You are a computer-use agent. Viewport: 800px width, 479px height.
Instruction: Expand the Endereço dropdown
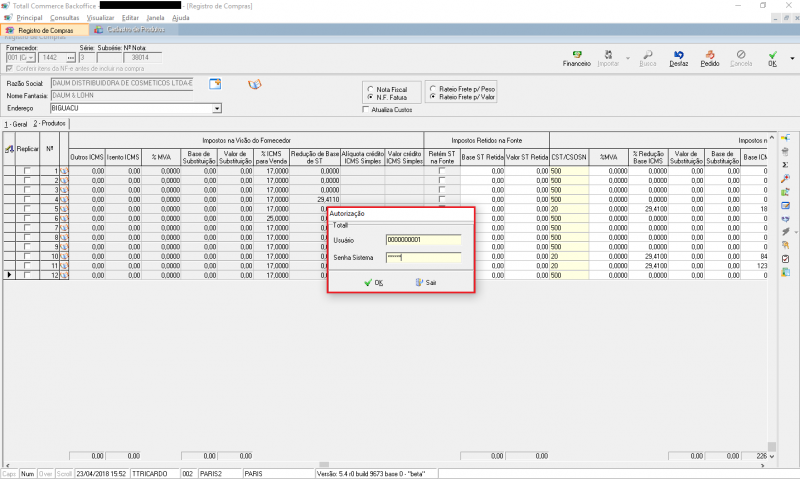(216, 107)
